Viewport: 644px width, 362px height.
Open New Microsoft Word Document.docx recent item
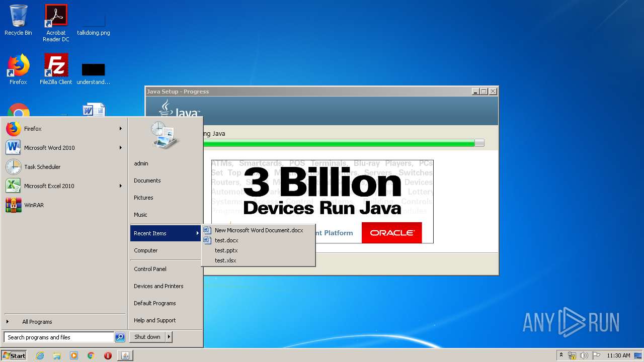click(258, 230)
